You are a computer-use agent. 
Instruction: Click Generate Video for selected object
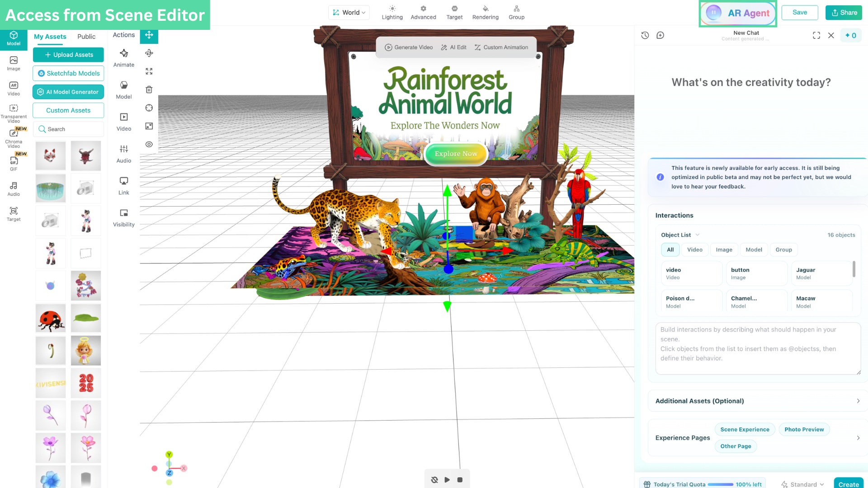coord(409,47)
